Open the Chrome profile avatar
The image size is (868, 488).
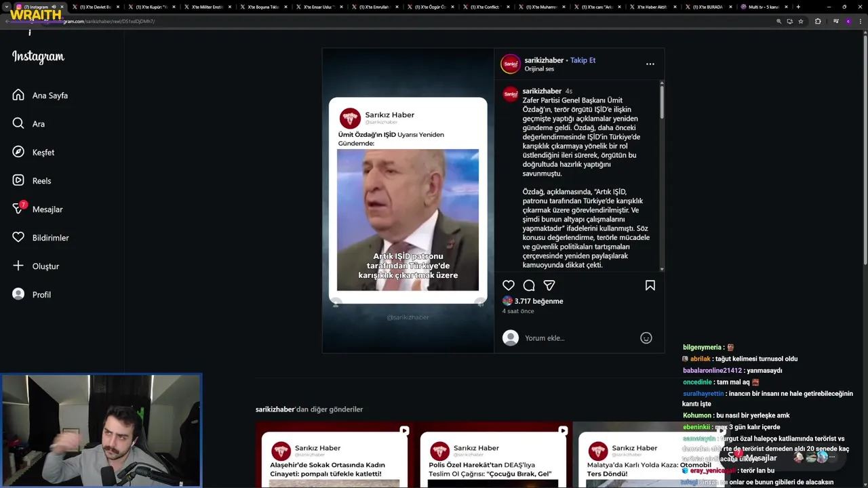pyautogui.click(x=848, y=21)
